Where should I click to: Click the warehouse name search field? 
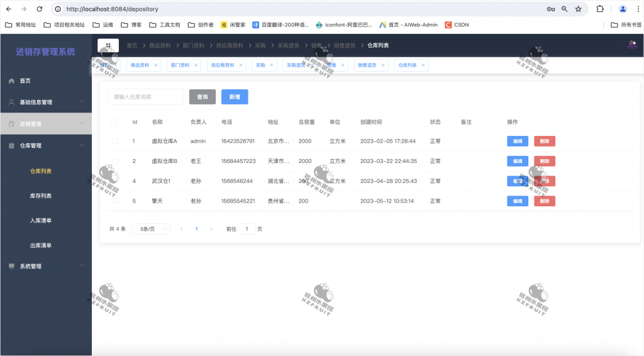coord(145,97)
